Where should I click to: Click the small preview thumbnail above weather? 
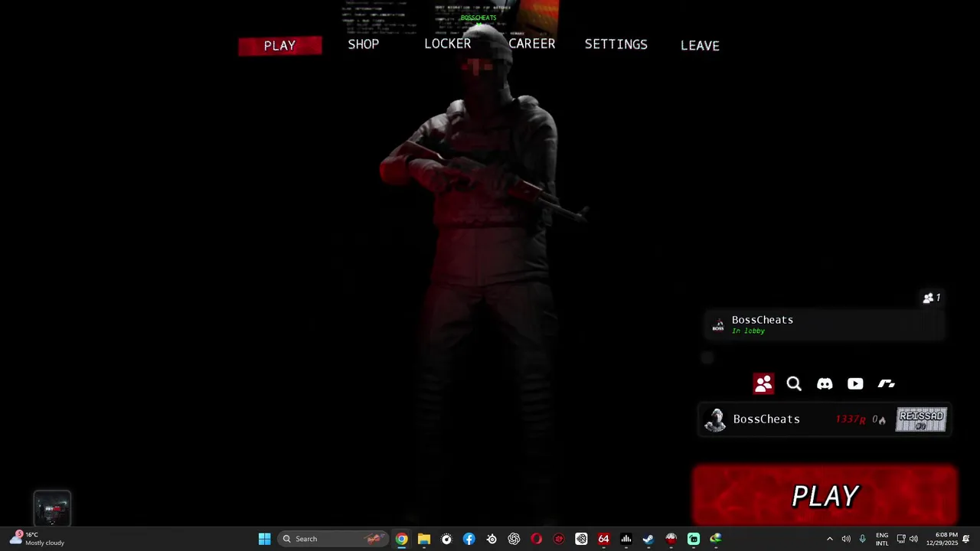[x=52, y=509]
